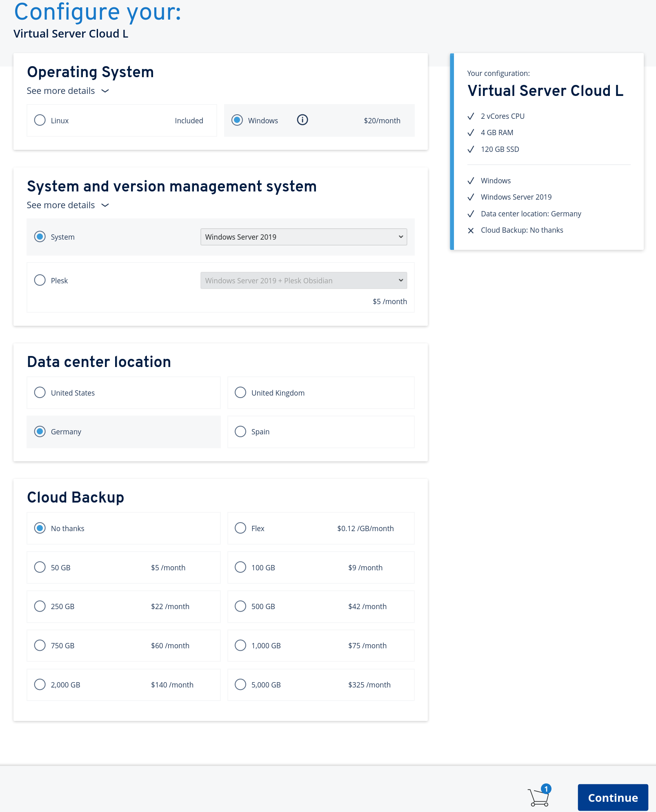
Task: Click the $60 /month price label
Action: [x=170, y=646]
